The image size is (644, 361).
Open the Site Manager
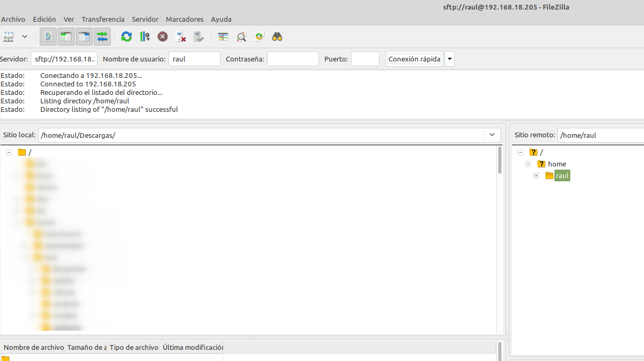[x=8, y=37]
